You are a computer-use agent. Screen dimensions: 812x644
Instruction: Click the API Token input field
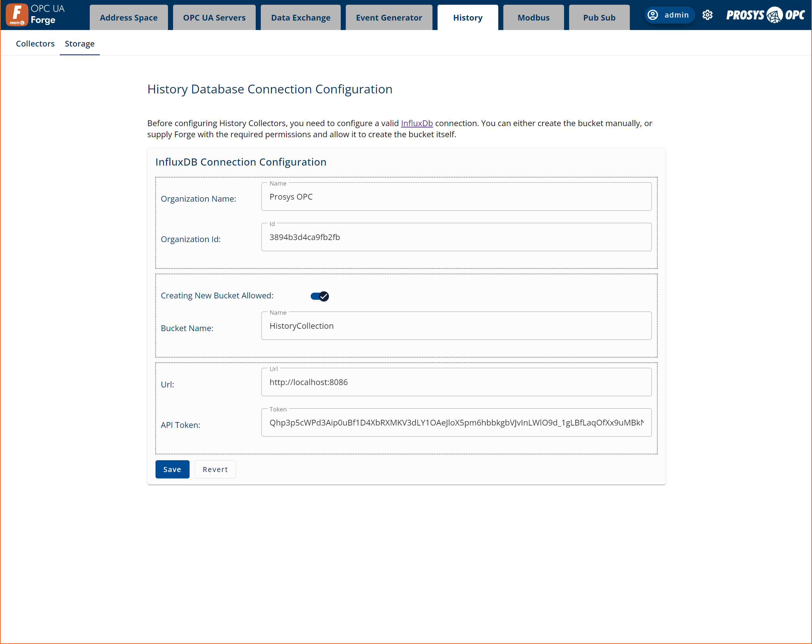point(456,423)
